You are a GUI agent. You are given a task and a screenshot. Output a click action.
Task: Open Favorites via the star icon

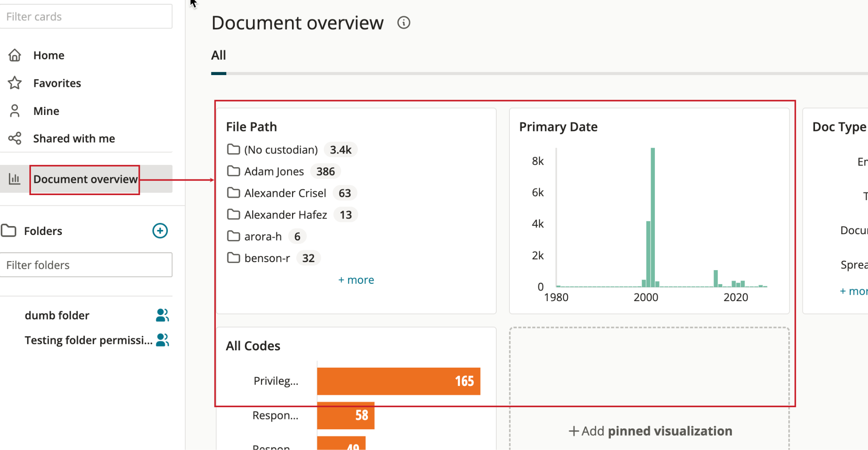(x=15, y=83)
